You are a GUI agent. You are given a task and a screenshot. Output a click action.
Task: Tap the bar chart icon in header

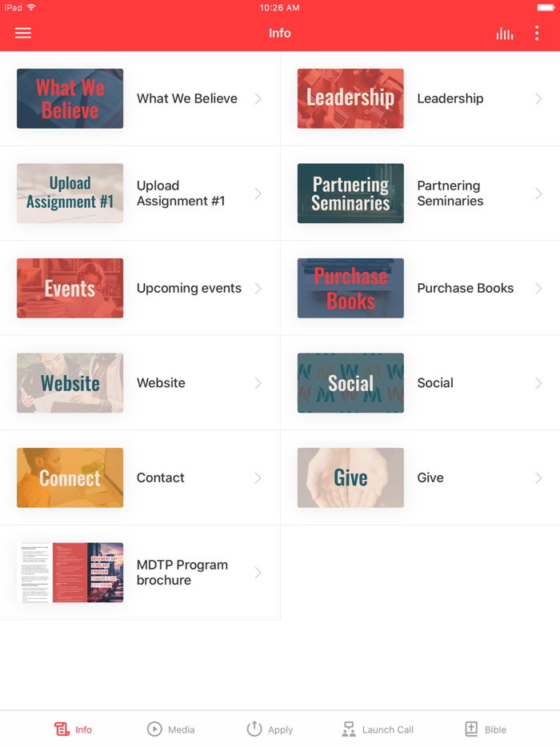[504, 33]
